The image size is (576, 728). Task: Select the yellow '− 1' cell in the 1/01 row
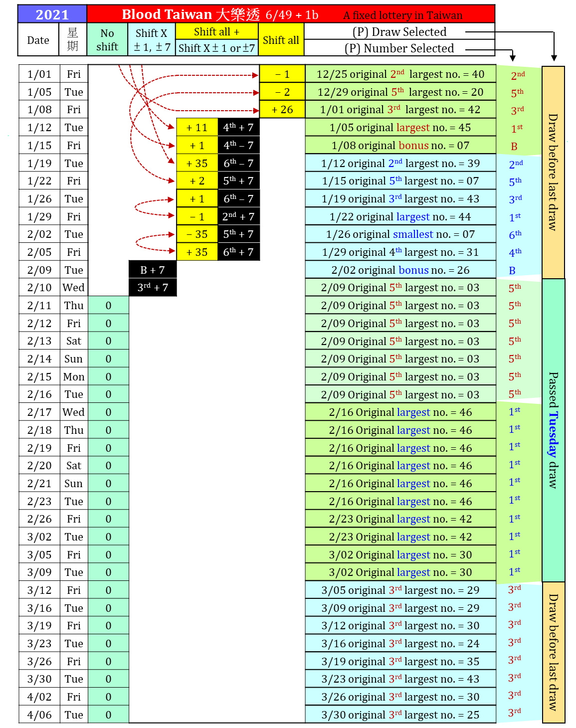coord(282,74)
